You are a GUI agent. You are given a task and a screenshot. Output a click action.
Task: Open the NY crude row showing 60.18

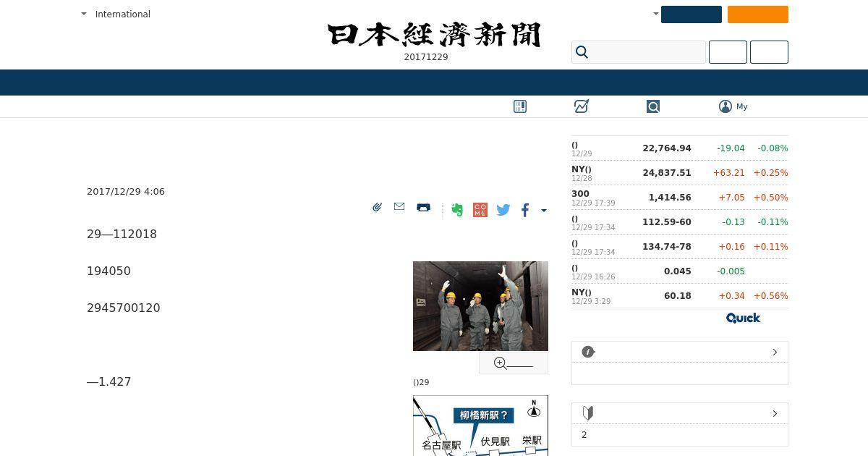tap(680, 296)
